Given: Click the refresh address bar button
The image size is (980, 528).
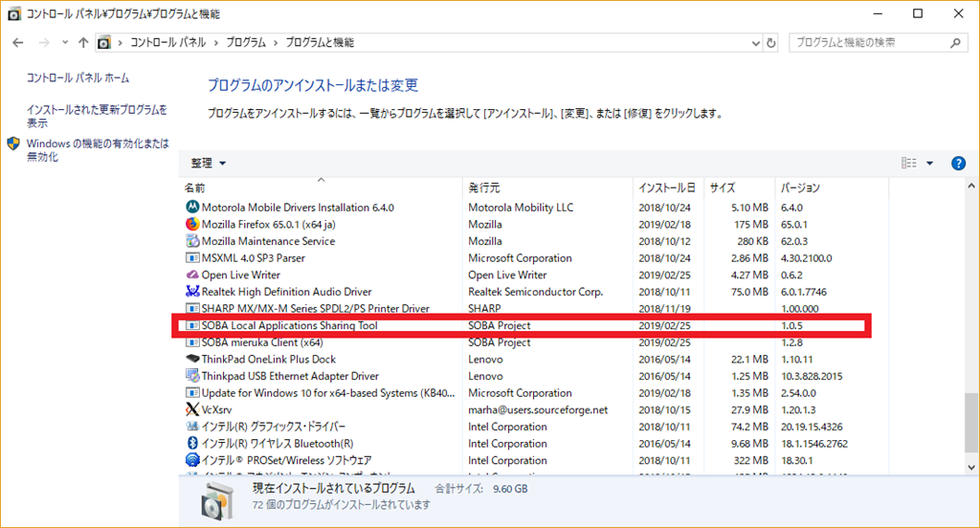Looking at the screenshot, I should (x=771, y=42).
